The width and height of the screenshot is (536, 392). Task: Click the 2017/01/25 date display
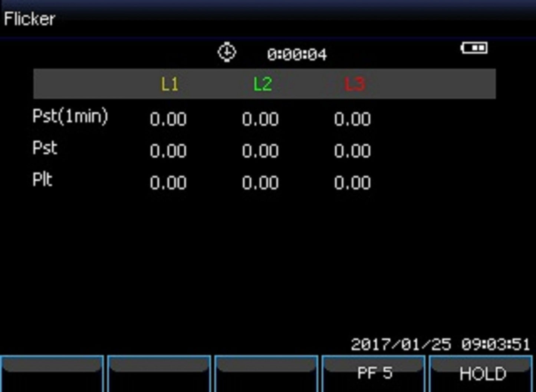[401, 345]
